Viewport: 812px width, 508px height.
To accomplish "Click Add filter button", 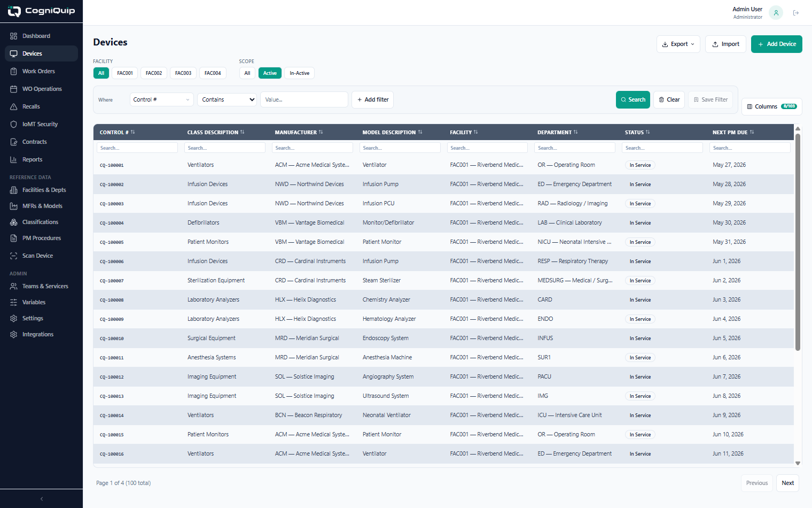I will 372,99.
